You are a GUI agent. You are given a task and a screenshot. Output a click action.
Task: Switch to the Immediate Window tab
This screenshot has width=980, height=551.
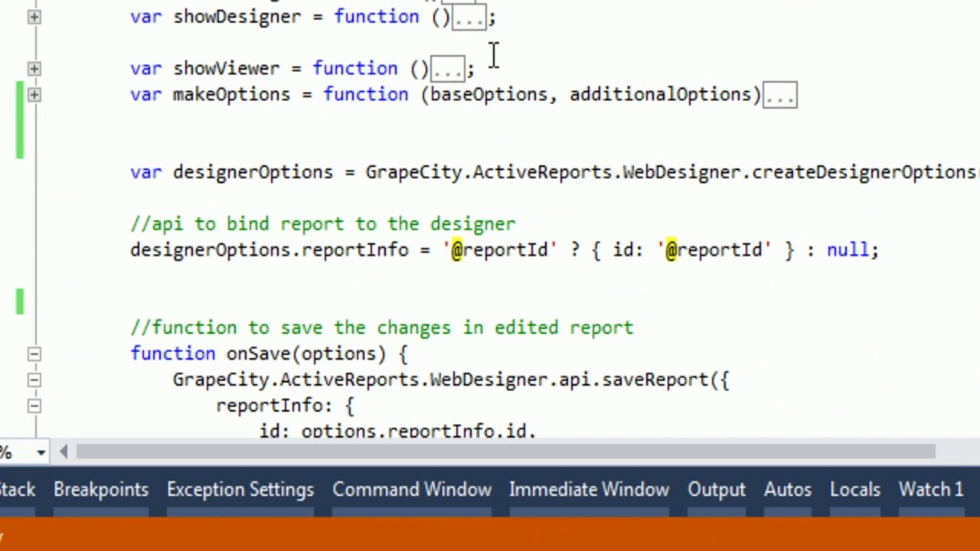[589, 489]
